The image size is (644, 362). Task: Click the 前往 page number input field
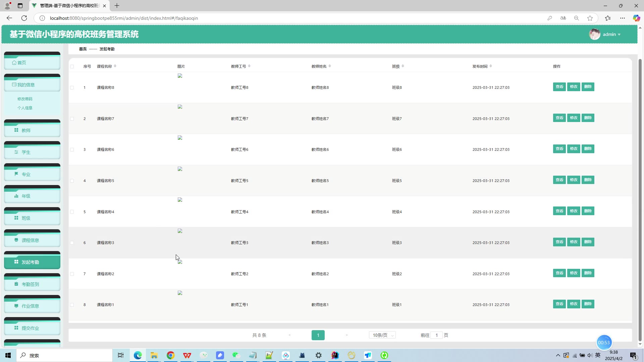[436, 335]
